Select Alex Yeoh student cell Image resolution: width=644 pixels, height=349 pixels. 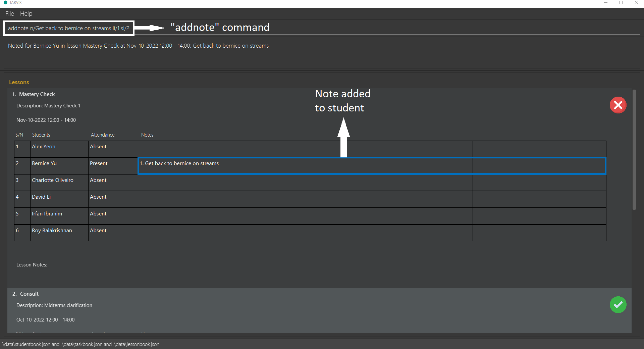(59, 149)
